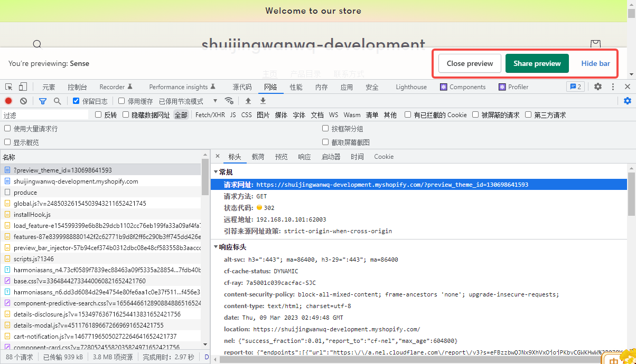The height and width of the screenshot is (364, 636).
Task: Open network conditions wifi icon
Action: (229, 101)
